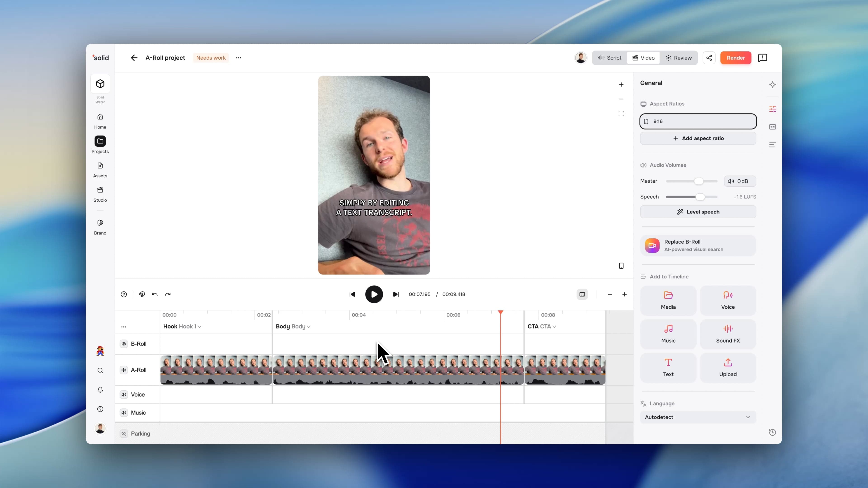
Task: Zoom in the preview with plus icon
Action: coord(621,84)
